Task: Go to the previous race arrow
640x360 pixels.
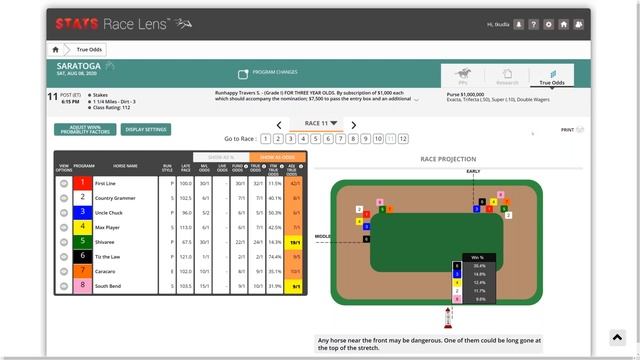Action: click(x=279, y=125)
